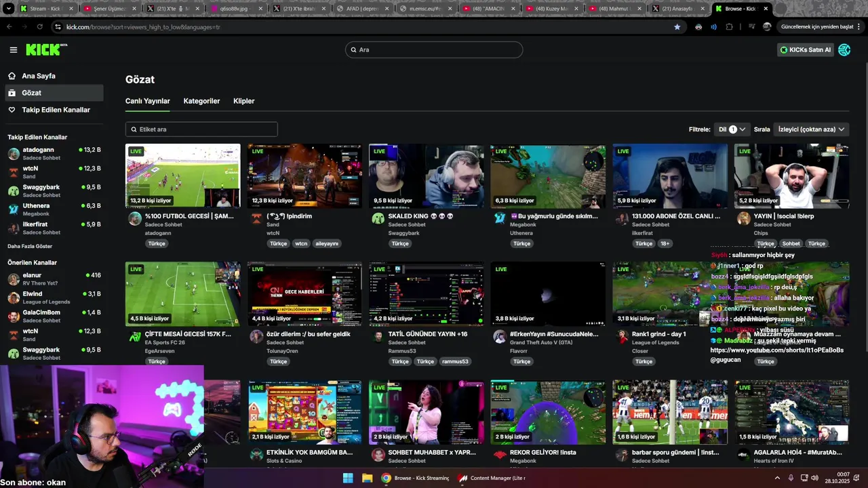Open #ErkenYayın stream thumbnail
This screenshot has width=868, height=488.
pos(548,293)
